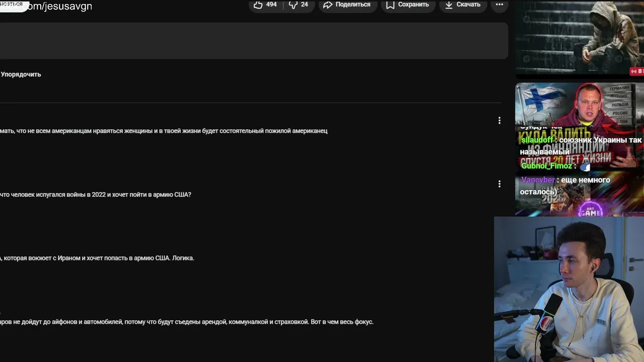Viewport: 644px width, 362px height.
Task: Open options for the comment about пожилой американец
Action: [x=499, y=121]
